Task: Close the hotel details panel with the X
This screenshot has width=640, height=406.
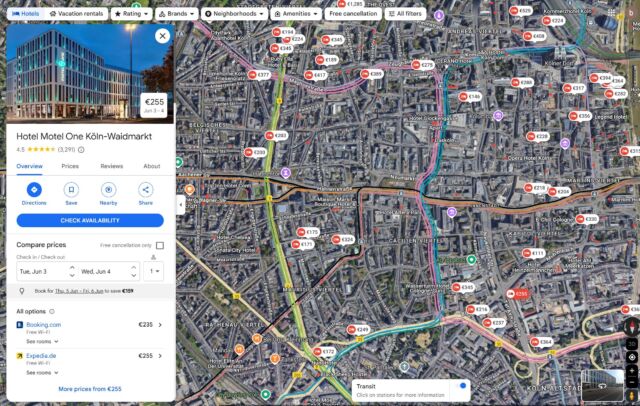Action: tap(162, 36)
